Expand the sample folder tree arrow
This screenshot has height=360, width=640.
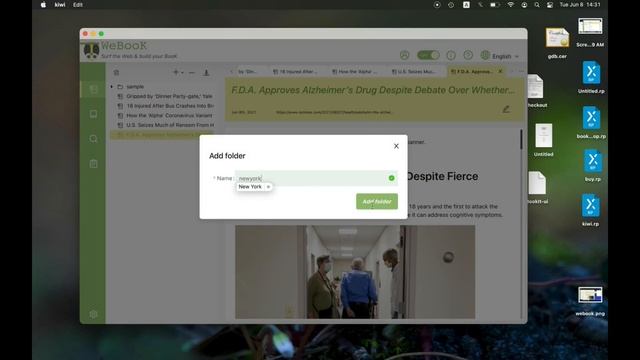(111, 87)
